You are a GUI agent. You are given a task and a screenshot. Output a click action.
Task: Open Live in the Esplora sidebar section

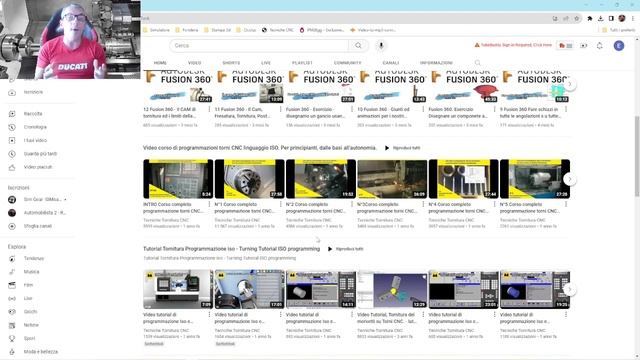pyautogui.click(x=27, y=298)
